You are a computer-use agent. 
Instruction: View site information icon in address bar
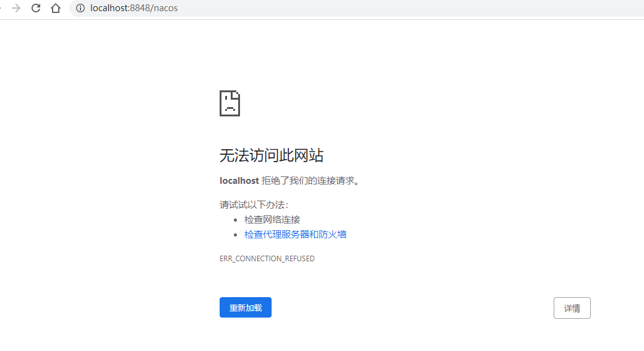80,8
